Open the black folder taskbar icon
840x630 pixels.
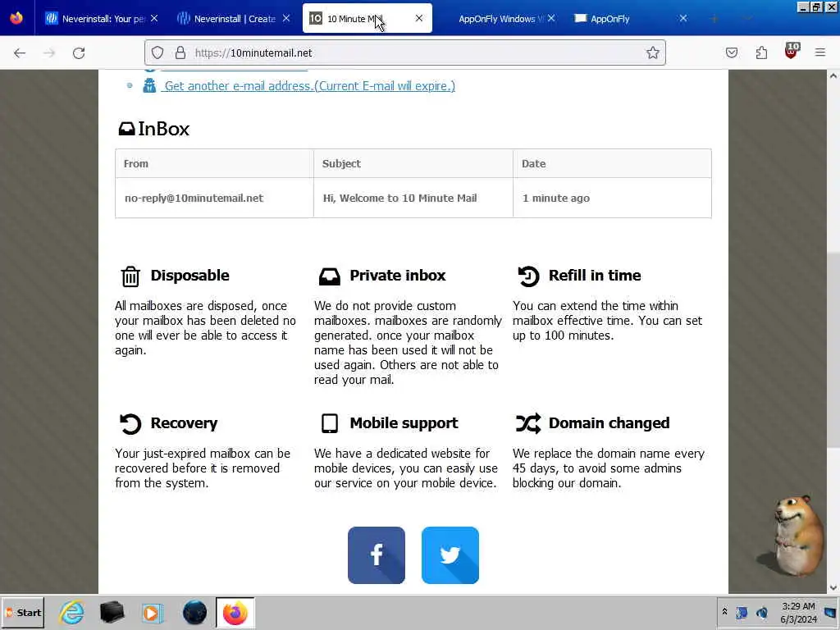pyautogui.click(x=112, y=612)
